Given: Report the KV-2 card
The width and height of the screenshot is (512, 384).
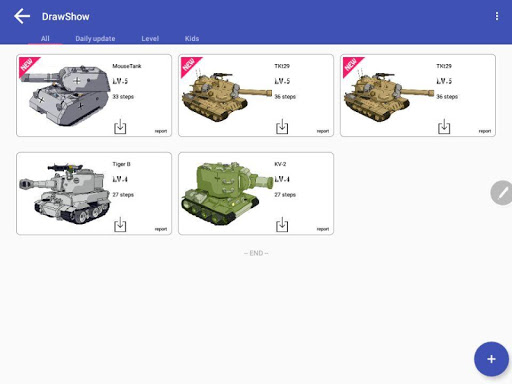Looking at the screenshot, I should [x=323, y=229].
